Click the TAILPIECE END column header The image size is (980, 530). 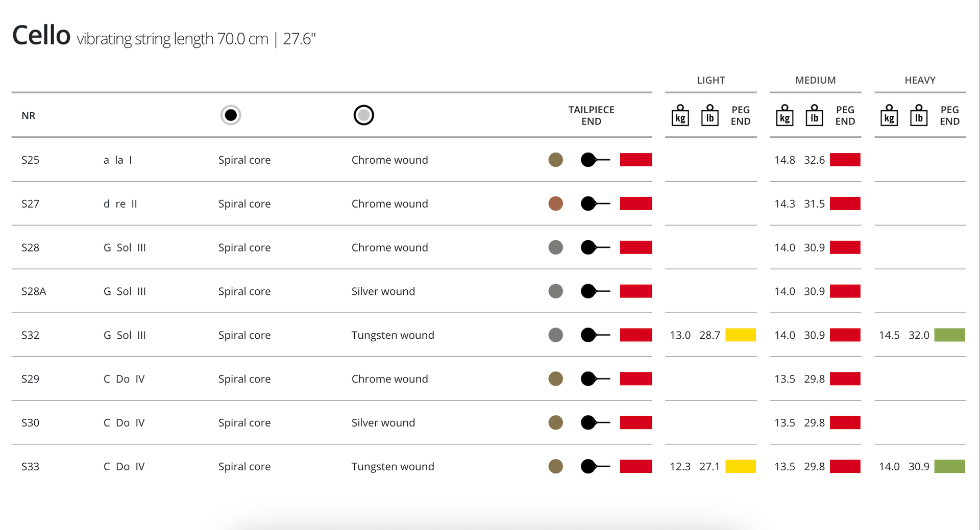[591, 116]
